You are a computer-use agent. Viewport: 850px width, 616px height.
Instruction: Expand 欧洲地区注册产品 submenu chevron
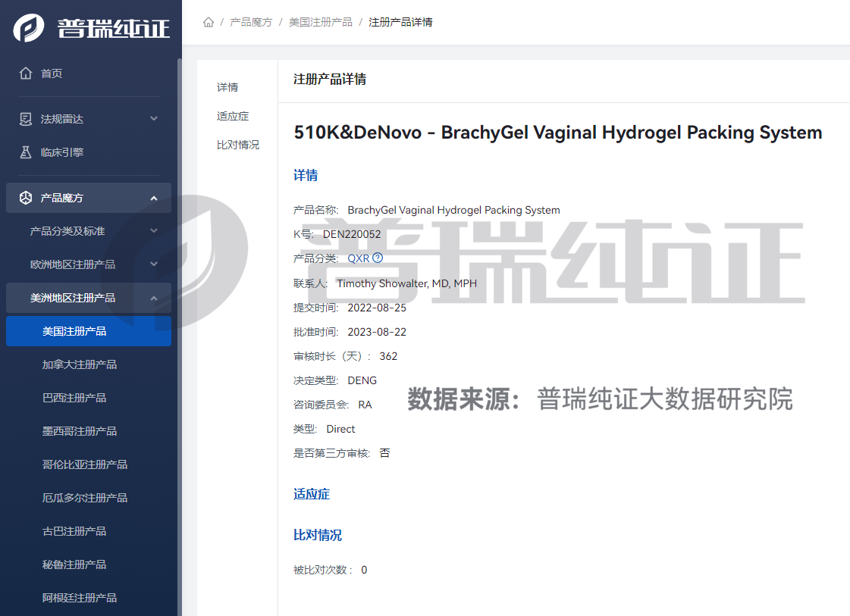[154, 264]
